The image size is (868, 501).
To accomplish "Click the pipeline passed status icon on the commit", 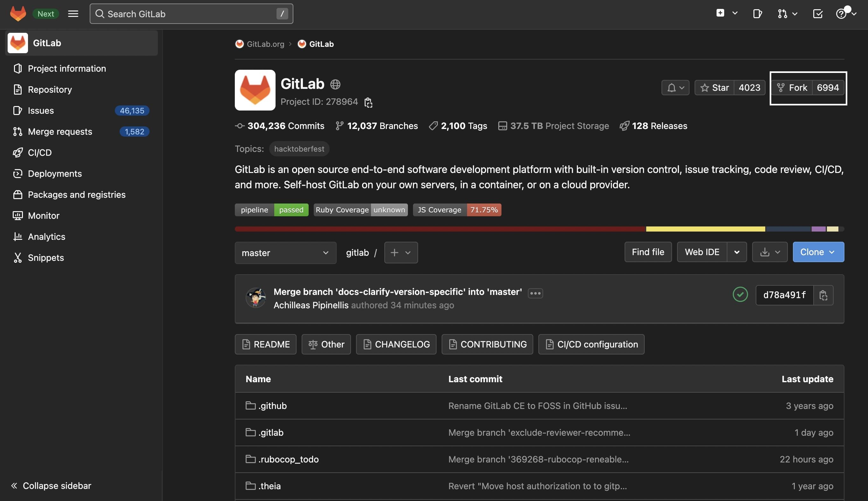I will click(740, 295).
